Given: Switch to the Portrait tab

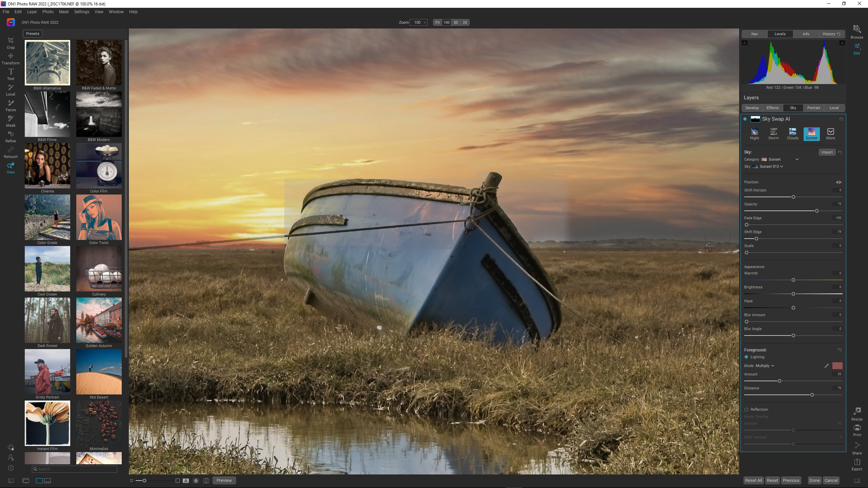Looking at the screenshot, I should pyautogui.click(x=814, y=108).
